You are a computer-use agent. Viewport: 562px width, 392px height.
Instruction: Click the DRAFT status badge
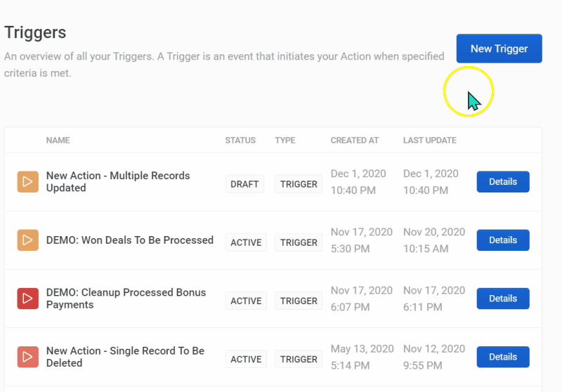click(x=244, y=184)
